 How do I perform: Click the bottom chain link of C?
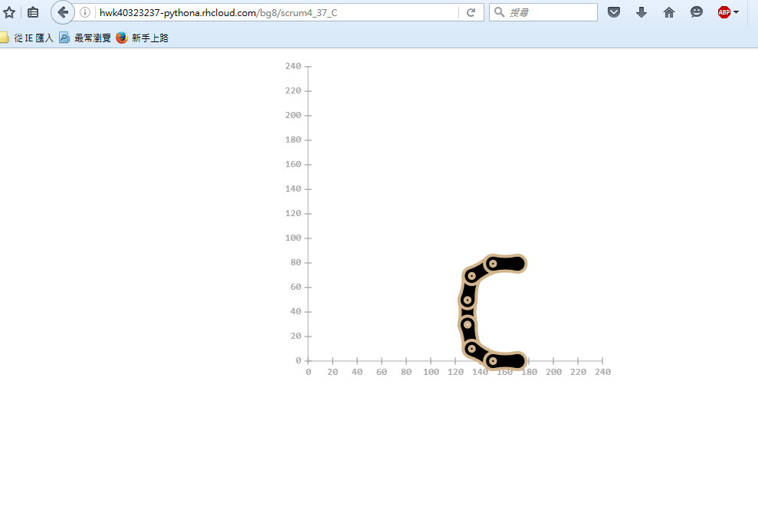click(x=505, y=361)
